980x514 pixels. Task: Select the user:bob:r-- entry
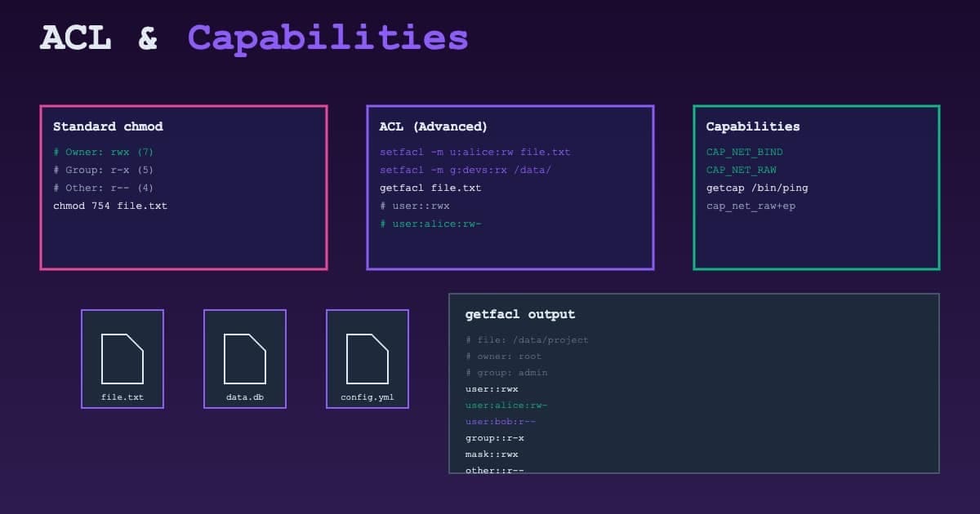point(499,421)
